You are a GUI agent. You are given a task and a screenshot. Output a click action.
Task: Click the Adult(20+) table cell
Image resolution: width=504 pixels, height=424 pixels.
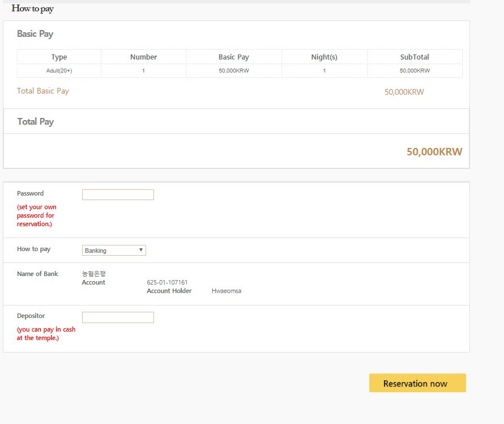coord(59,71)
